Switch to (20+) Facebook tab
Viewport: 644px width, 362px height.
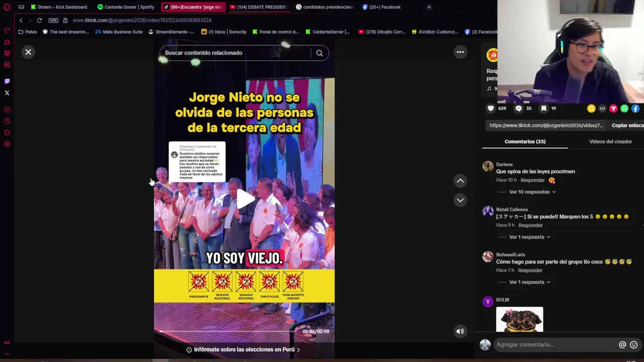382,7
